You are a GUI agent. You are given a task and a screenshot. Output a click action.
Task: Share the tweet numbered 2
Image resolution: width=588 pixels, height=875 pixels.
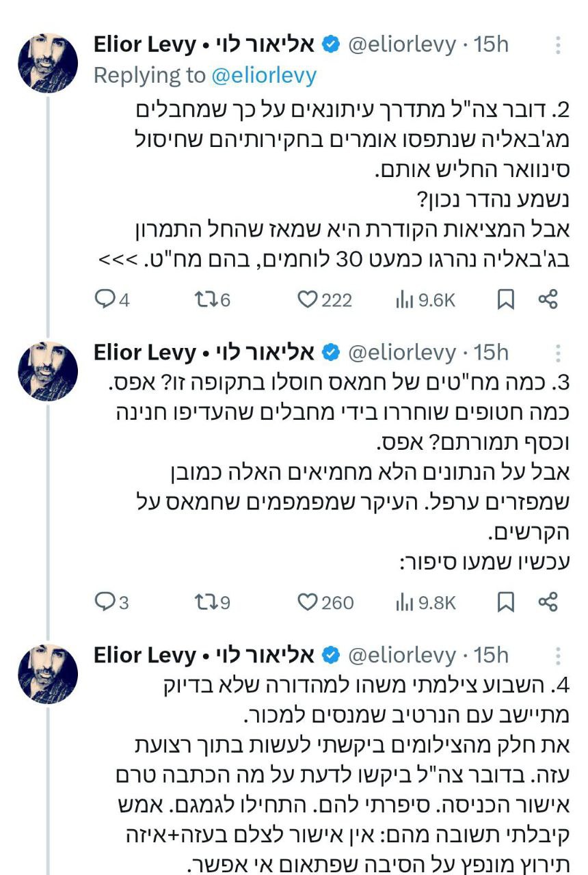[548, 299]
